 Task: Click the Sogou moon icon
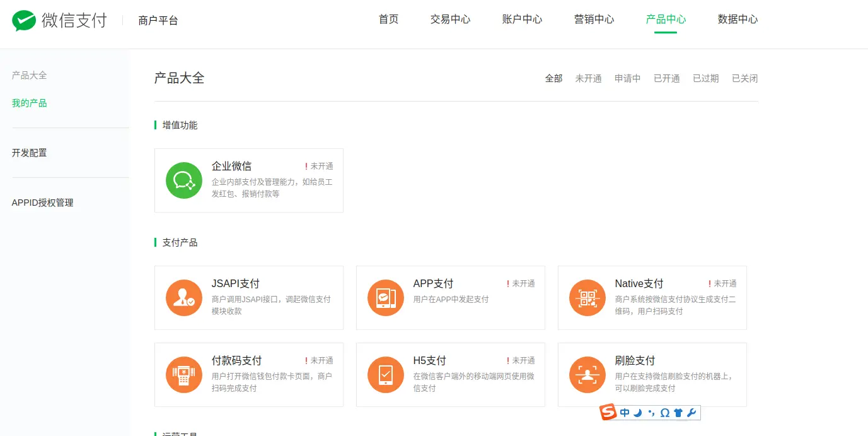click(638, 413)
